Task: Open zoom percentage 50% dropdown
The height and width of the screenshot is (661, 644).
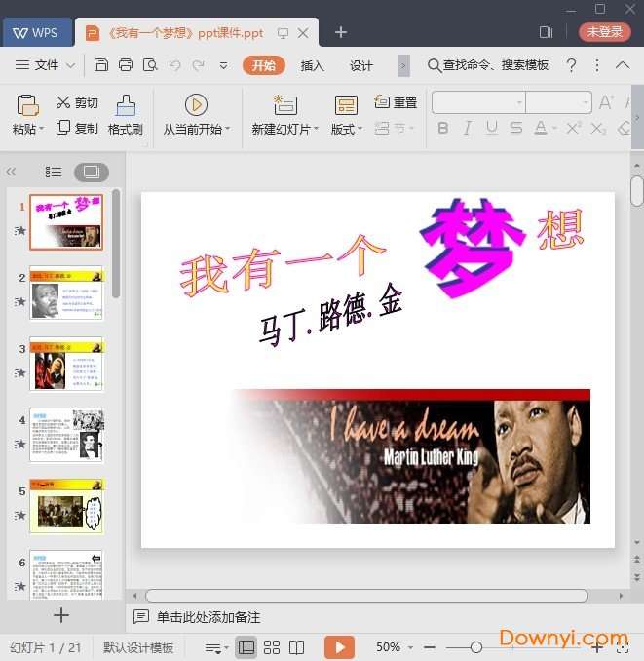Action: [x=411, y=647]
